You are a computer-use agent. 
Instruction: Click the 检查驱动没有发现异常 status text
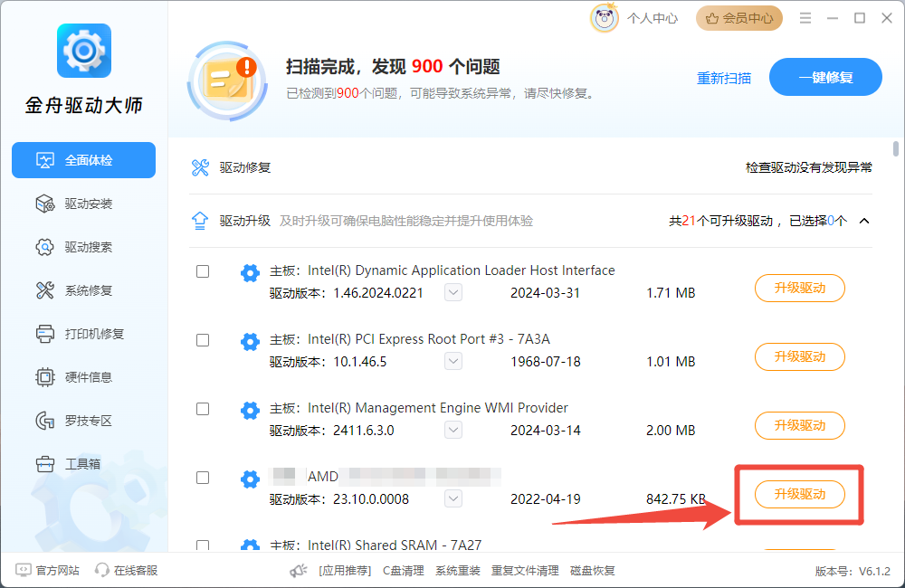[808, 168]
